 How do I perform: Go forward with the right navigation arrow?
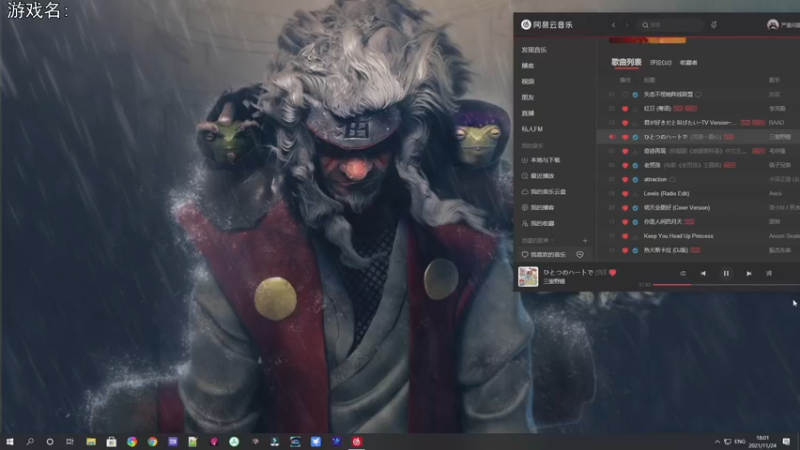(627, 24)
